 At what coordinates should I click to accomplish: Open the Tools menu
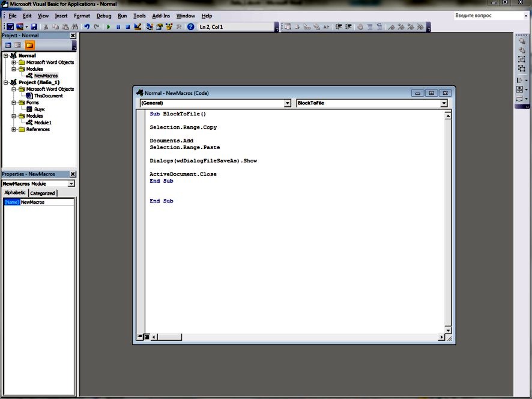click(x=139, y=16)
